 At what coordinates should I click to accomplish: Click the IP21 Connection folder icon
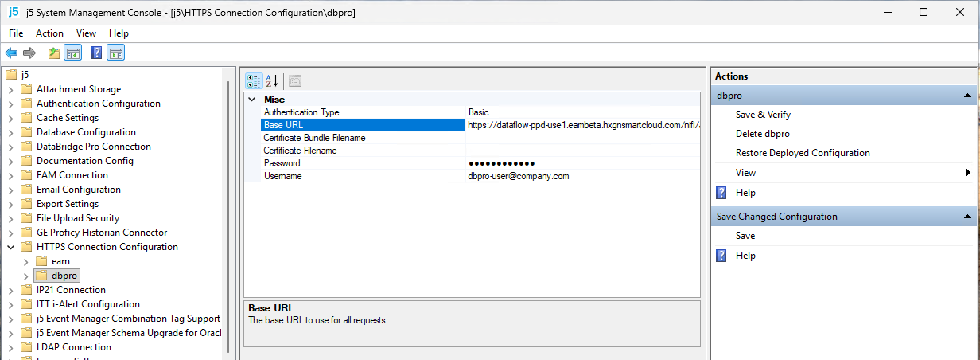[x=26, y=290]
